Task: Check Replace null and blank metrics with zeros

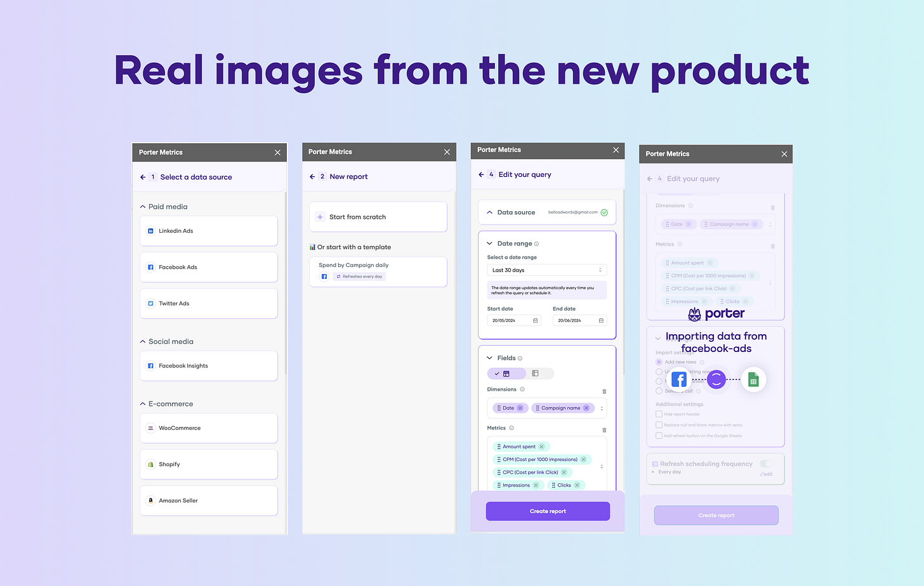Action: click(659, 425)
